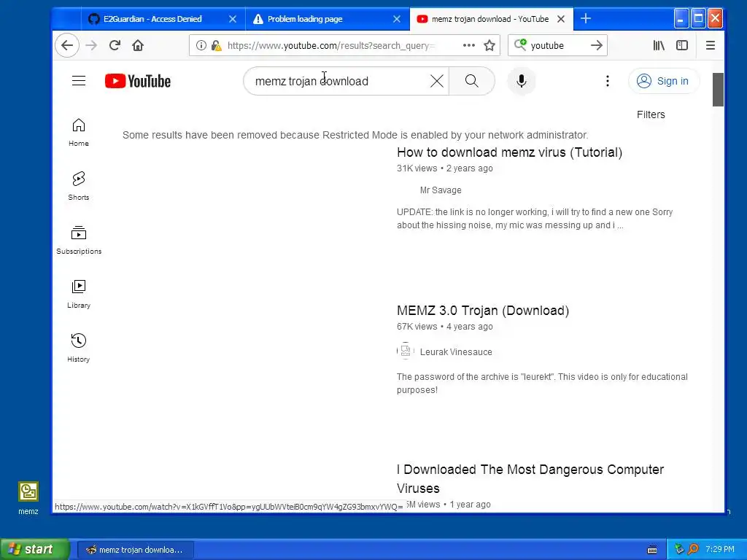Run YouTube search with magnifier button
The height and width of the screenshot is (560, 747).
pyautogui.click(x=472, y=81)
